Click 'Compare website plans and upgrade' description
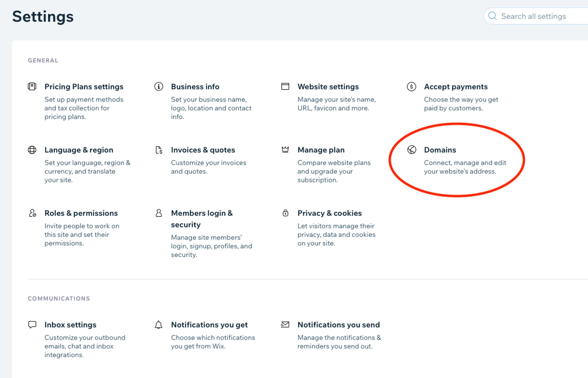The image size is (588, 378). 334,171
